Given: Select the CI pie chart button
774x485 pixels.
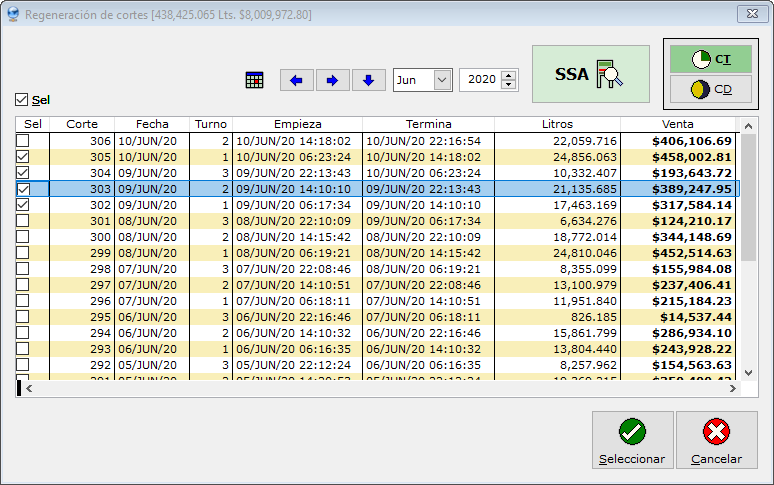Looking at the screenshot, I should click(710, 59).
